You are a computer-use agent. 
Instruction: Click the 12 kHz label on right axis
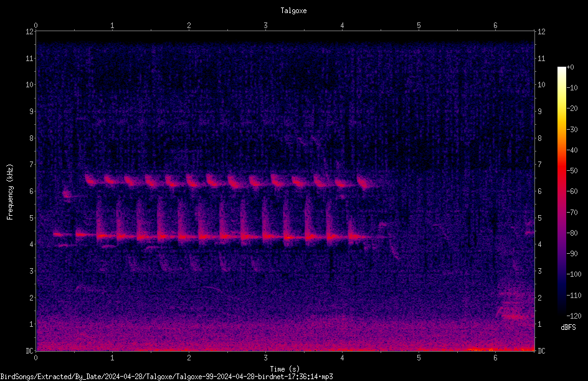[x=541, y=32]
